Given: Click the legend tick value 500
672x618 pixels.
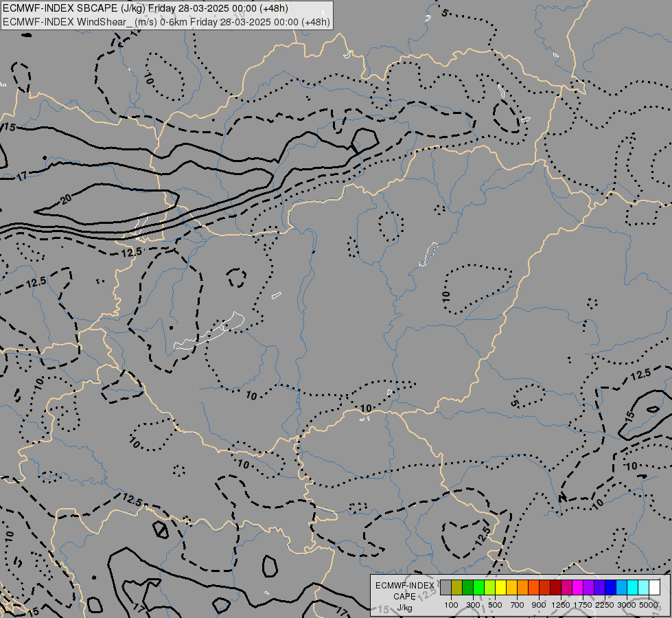Looking at the screenshot, I should pyautogui.click(x=495, y=605).
